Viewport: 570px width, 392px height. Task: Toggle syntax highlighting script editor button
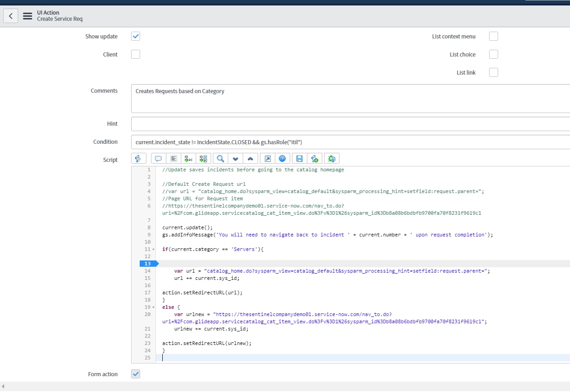point(138,158)
